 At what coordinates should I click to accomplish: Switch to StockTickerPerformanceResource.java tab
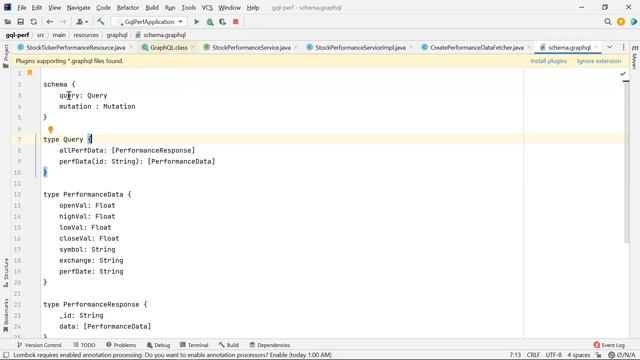[x=76, y=47]
